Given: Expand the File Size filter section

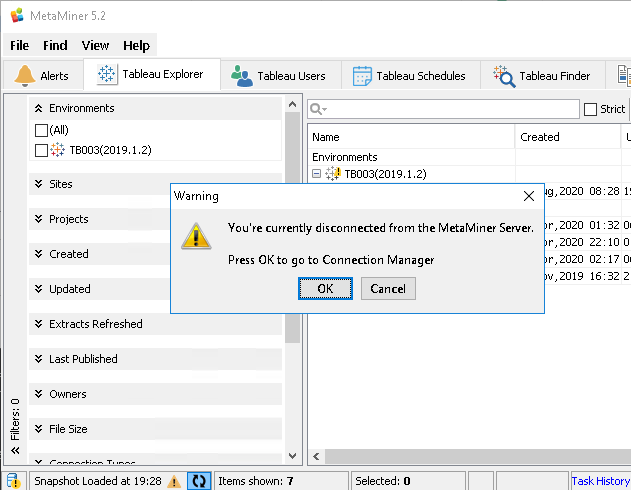Looking at the screenshot, I should tap(39, 429).
